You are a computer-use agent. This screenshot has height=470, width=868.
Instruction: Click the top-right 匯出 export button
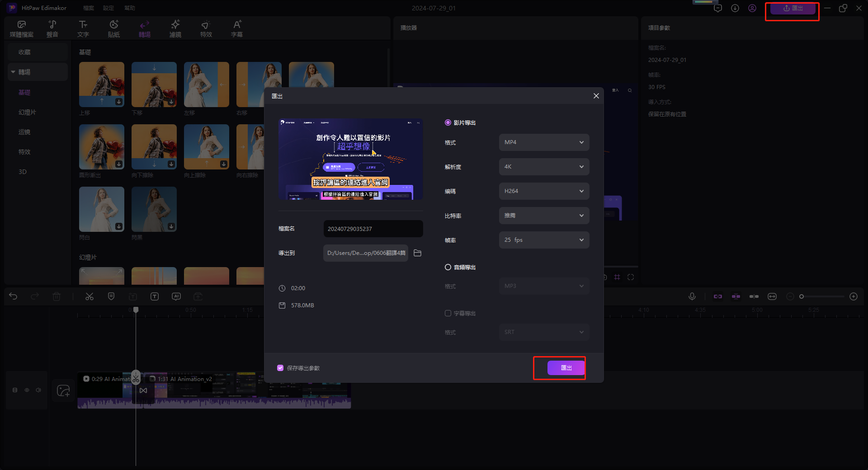click(x=793, y=8)
